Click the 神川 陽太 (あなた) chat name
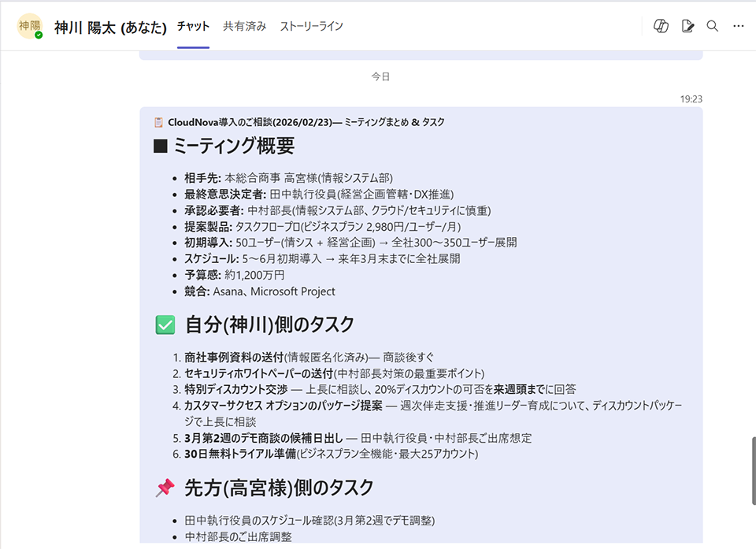Screen dimensions: 756x549 (x=110, y=28)
